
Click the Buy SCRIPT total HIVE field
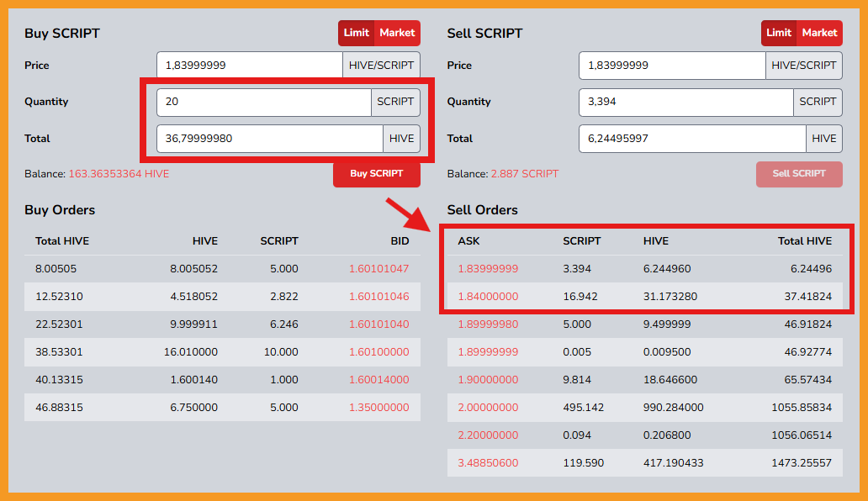270,139
